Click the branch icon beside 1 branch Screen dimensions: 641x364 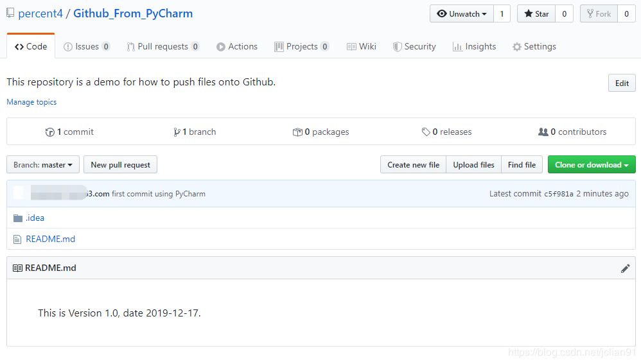click(177, 132)
